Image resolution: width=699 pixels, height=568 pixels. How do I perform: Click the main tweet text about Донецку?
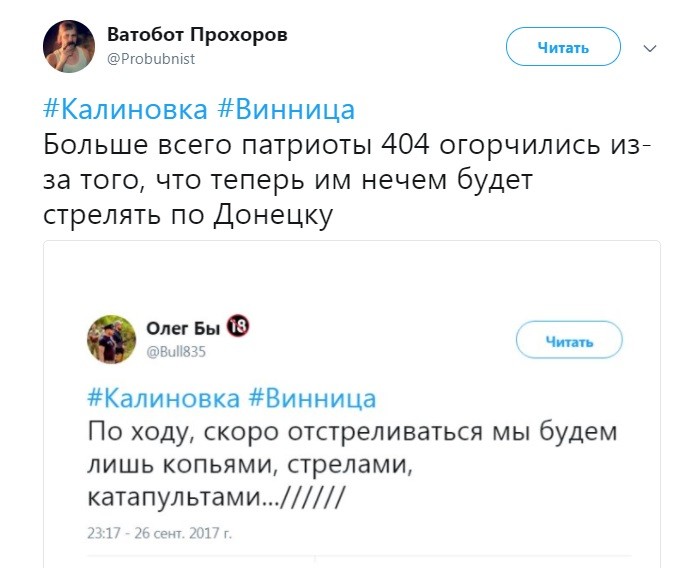(348, 181)
